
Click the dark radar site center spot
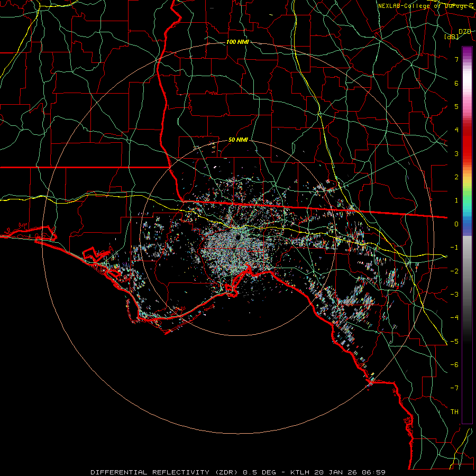click(x=237, y=237)
